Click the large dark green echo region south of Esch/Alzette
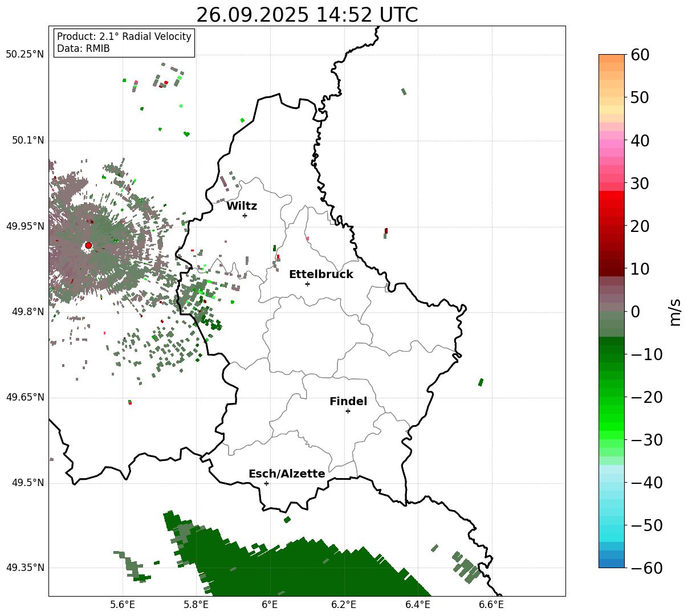Image resolution: width=688 pixels, height=616 pixels. (302, 567)
